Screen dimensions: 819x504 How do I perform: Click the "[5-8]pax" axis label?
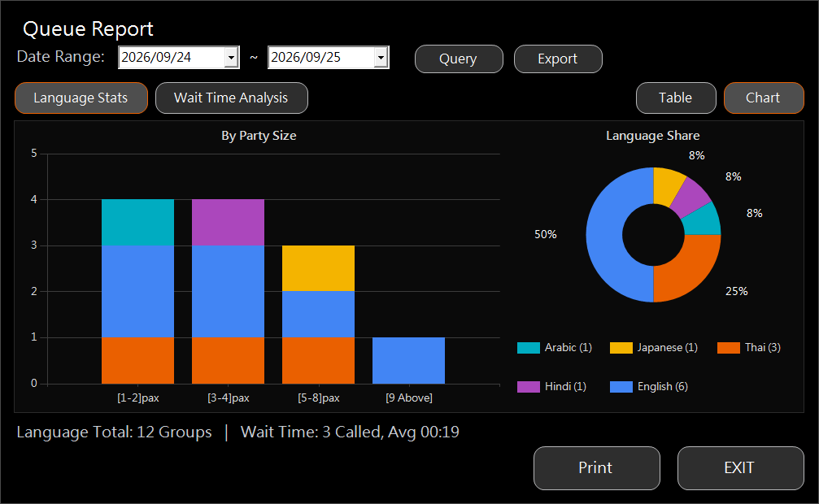pos(319,398)
